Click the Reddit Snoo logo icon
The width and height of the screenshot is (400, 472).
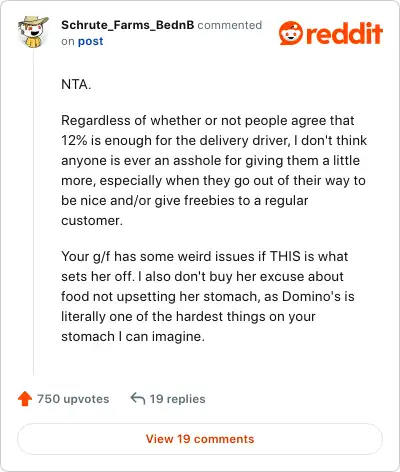[291, 33]
